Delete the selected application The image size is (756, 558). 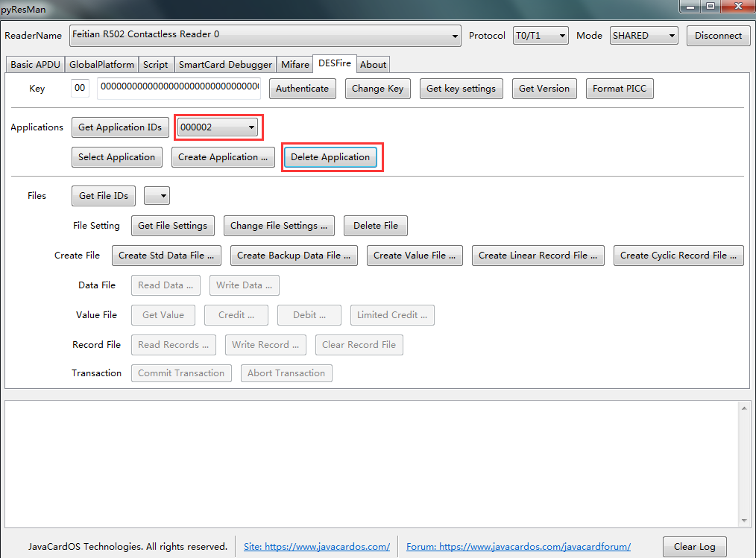[x=330, y=157]
